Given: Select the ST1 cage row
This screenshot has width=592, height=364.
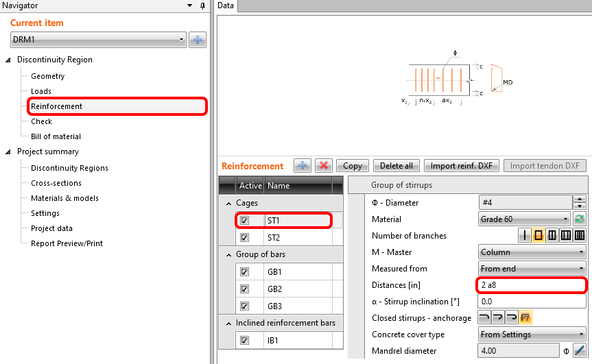Looking at the screenshot, I should point(289,220).
